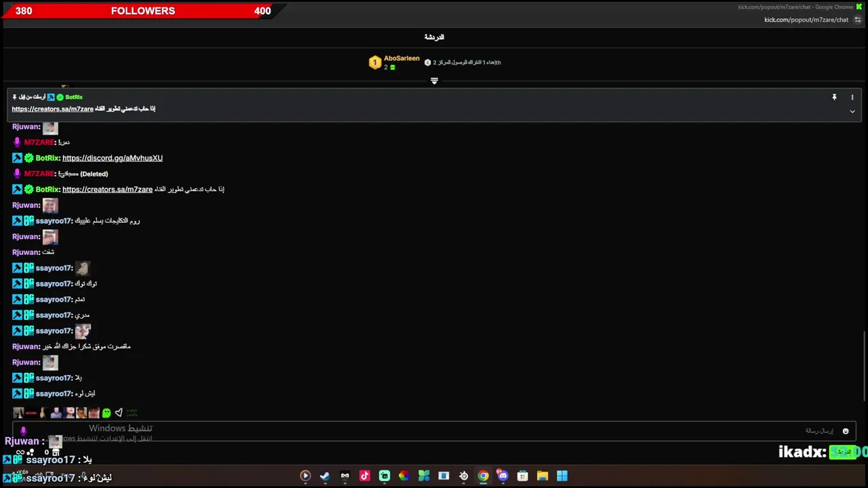Switch to Google Chrome in the taskbar
868x488 pixels.
click(x=483, y=476)
